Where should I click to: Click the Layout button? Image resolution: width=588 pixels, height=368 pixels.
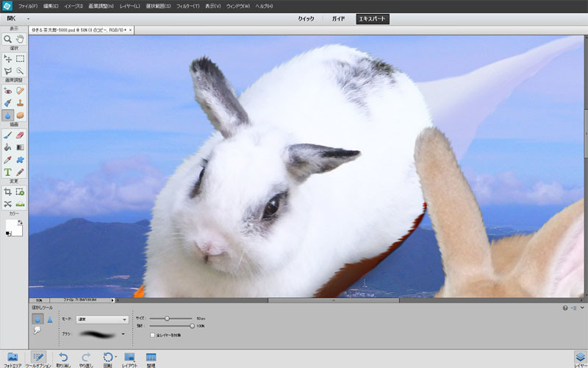[129, 360]
